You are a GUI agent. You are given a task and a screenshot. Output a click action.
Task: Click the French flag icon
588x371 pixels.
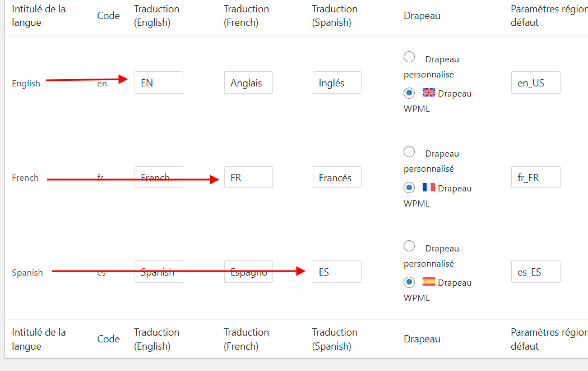click(x=429, y=187)
